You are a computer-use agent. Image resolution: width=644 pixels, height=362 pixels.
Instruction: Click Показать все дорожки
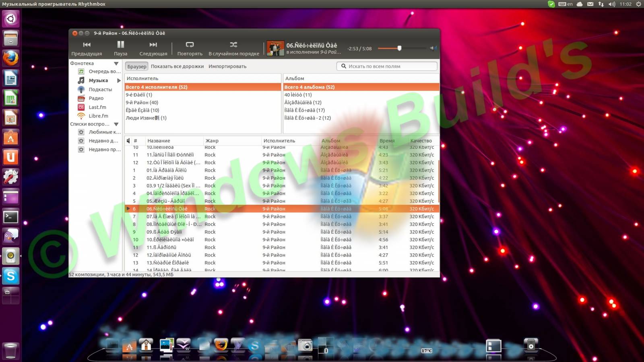pyautogui.click(x=177, y=66)
